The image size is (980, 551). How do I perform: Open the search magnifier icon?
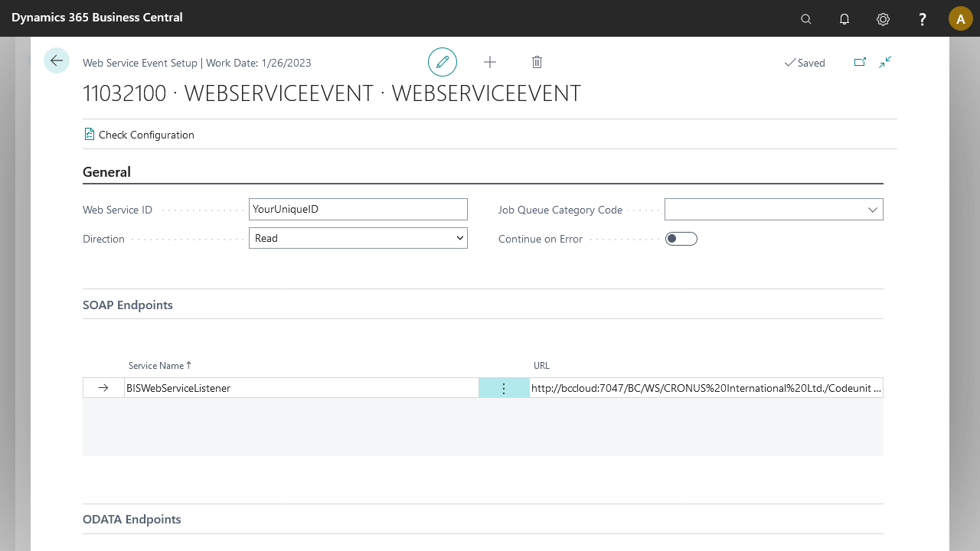click(806, 19)
